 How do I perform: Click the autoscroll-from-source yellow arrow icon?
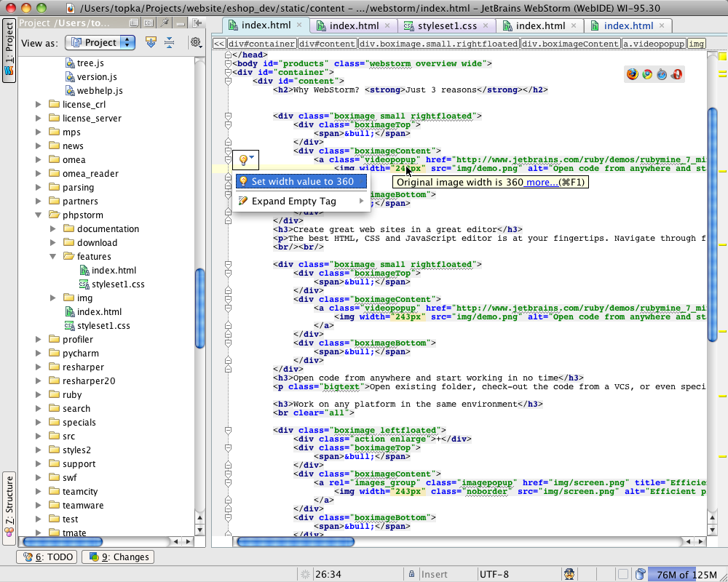pyautogui.click(x=151, y=42)
